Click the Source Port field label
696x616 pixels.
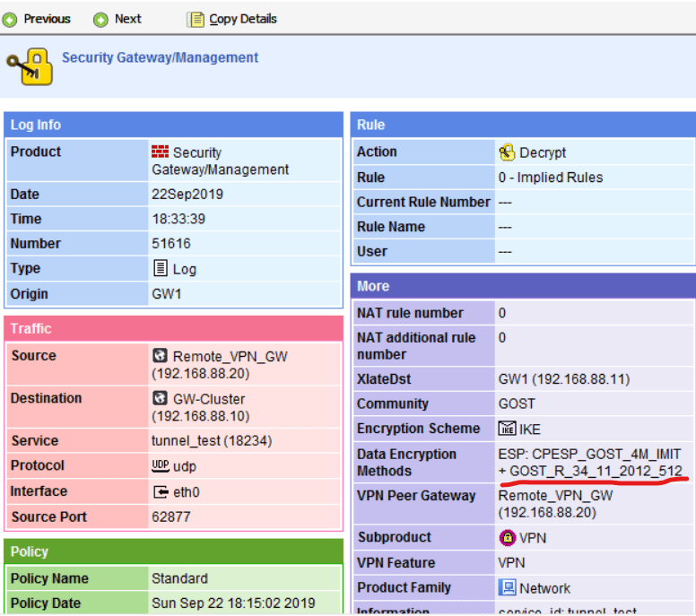[x=48, y=516]
